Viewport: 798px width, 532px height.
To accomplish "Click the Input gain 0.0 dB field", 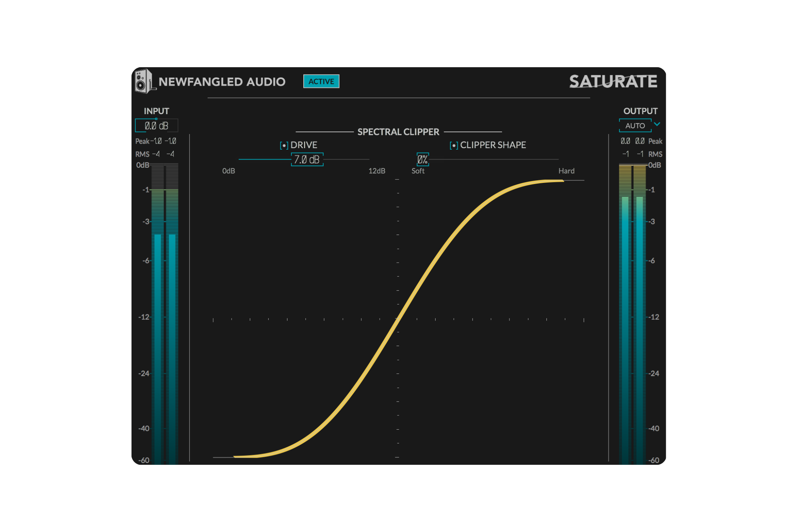I will coord(156,126).
